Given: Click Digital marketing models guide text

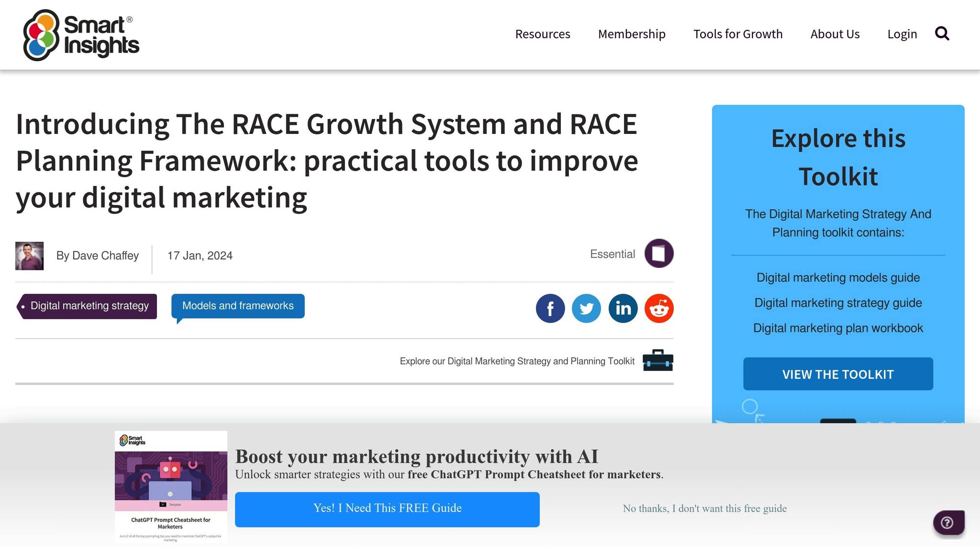Looking at the screenshot, I should 838,278.
